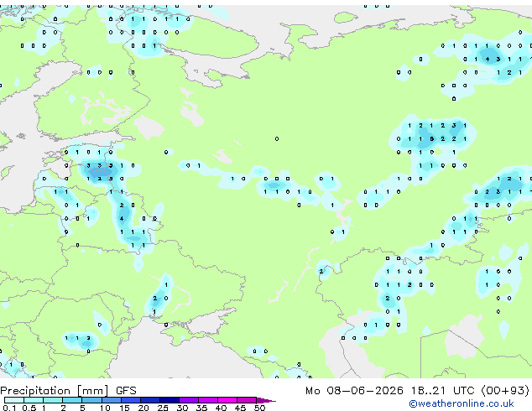The height and width of the screenshot is (411, 532).
Task: Click the '30' legend scale label
Action: coord(182,408)
